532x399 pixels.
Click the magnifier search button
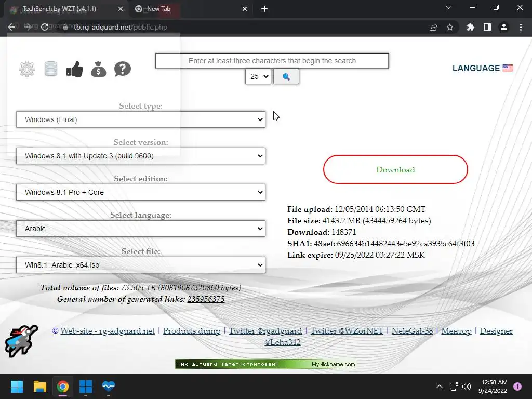286,77
